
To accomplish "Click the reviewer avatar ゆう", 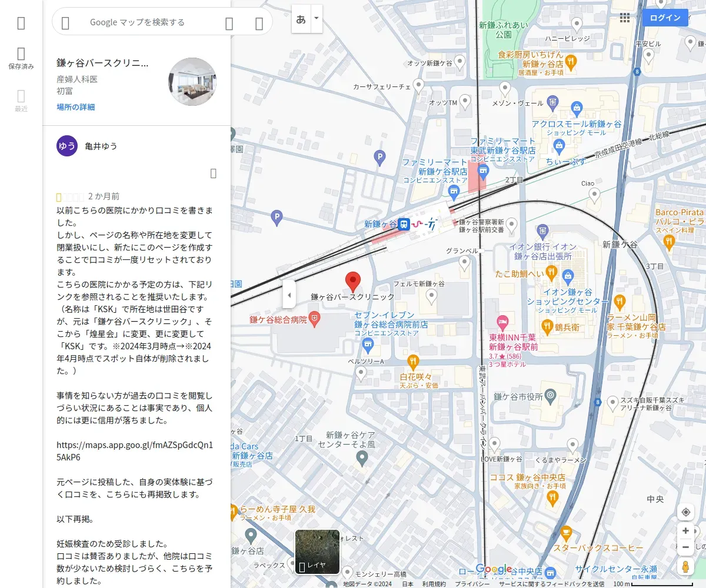I will 67,146.
